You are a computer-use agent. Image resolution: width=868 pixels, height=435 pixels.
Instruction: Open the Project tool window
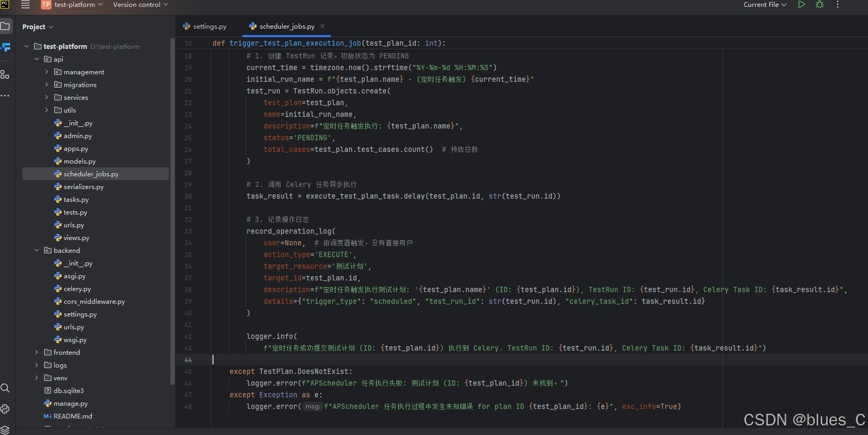pos(5,26)
